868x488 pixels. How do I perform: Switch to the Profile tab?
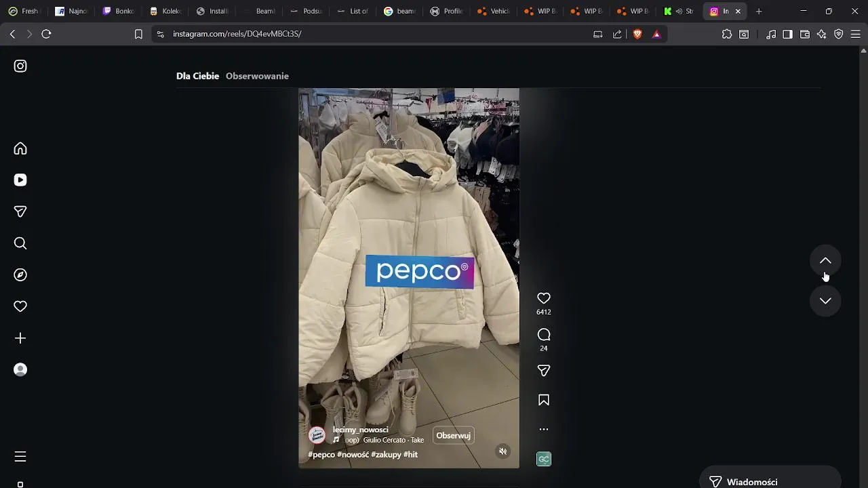[x=447, y=12]
